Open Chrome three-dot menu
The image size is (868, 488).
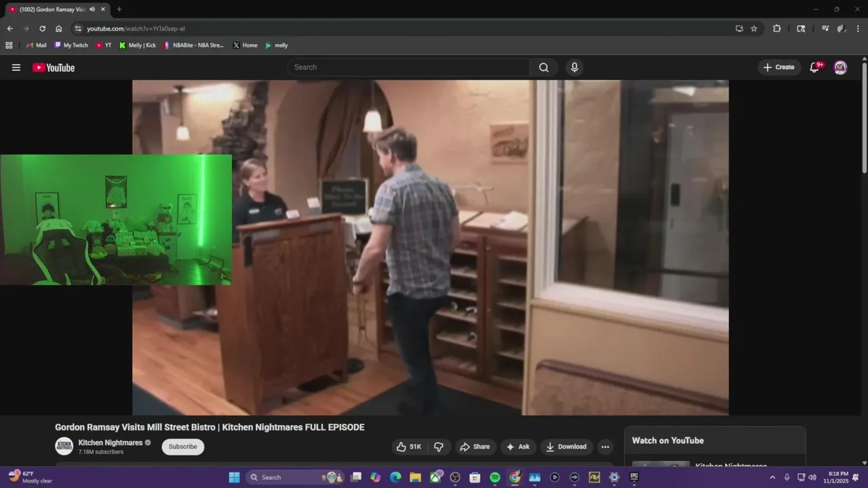pos(859,28)
